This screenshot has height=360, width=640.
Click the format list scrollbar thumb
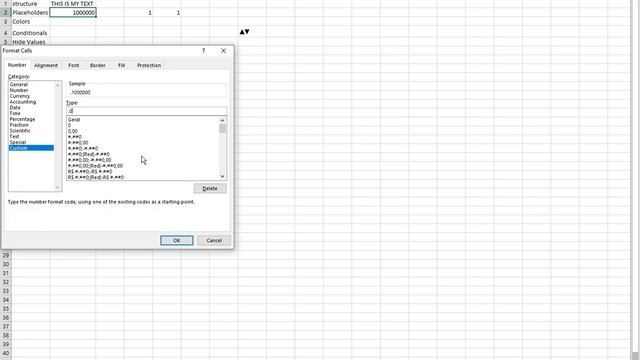pyautogui.click(x=222, y=129)
